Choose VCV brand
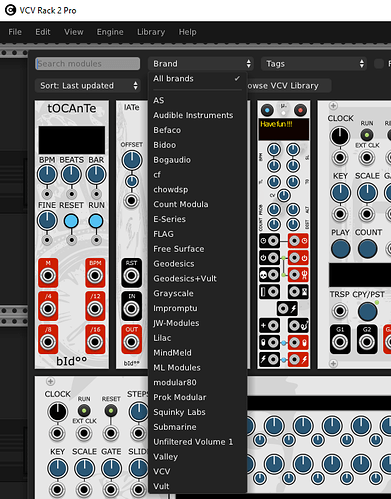Image resolution: width=391 pixels, height=499 pixels. [x=197, y=472]
